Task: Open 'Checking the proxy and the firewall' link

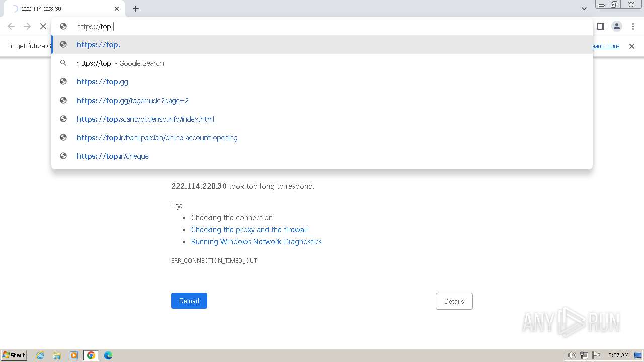Action: (250, 230)
